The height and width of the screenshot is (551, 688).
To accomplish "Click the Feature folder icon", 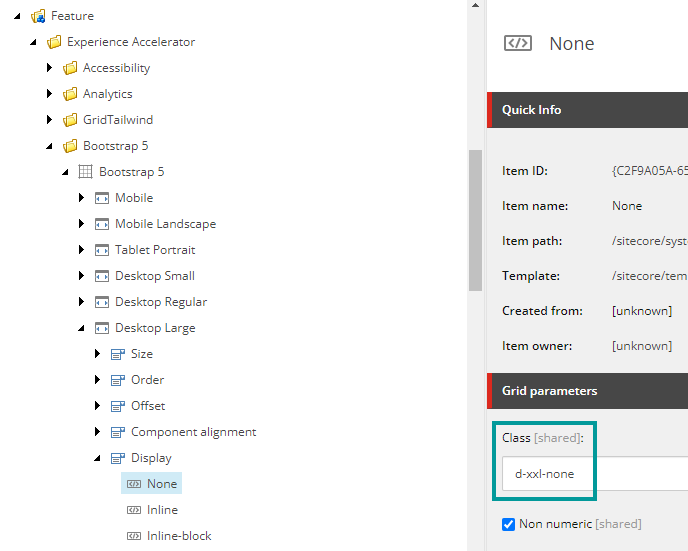I will coord(38,16).
